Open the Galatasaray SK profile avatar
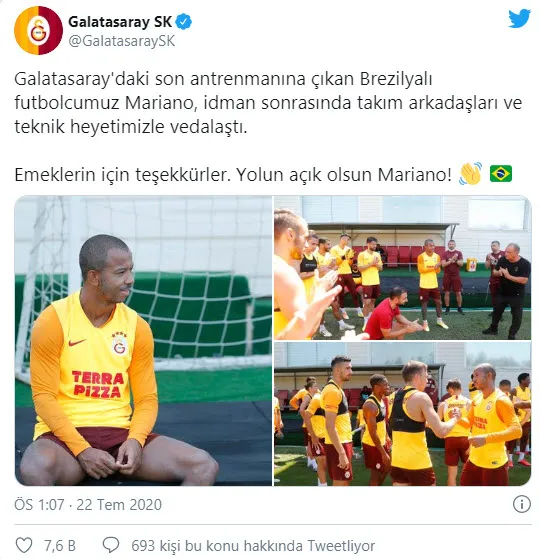 click(x=38, y=30)
